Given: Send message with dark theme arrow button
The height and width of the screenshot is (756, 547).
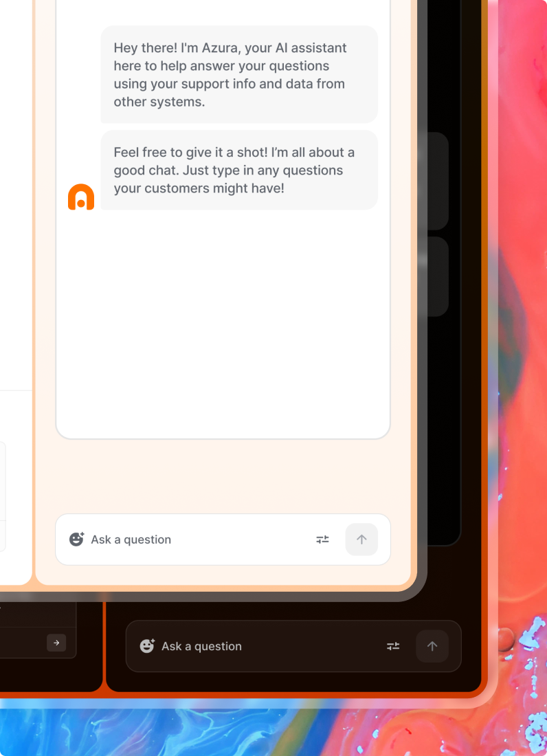Looking at the screenshot, I should [432, 646].
